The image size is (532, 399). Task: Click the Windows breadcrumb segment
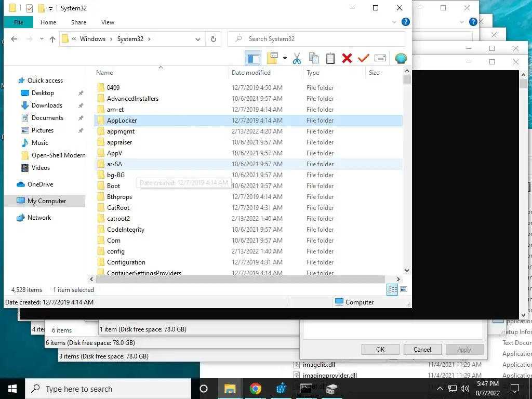click(x=92, y=39)
